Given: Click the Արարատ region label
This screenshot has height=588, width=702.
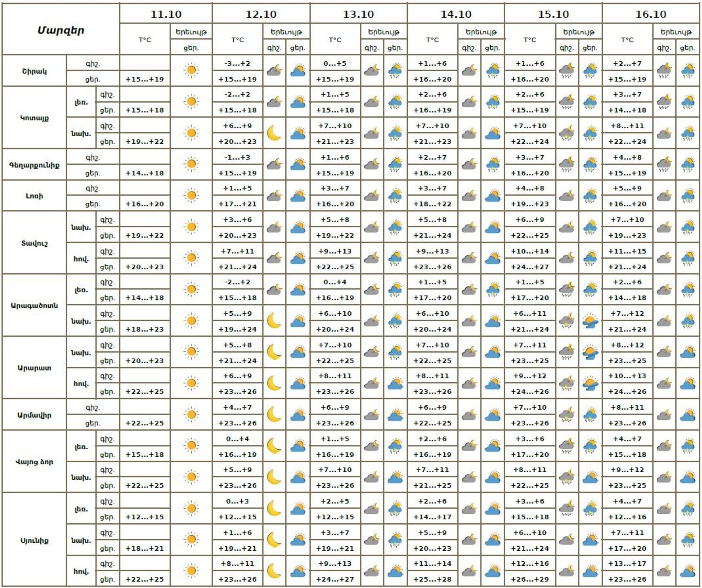Looking at the screenshot, I should [34, 368].
